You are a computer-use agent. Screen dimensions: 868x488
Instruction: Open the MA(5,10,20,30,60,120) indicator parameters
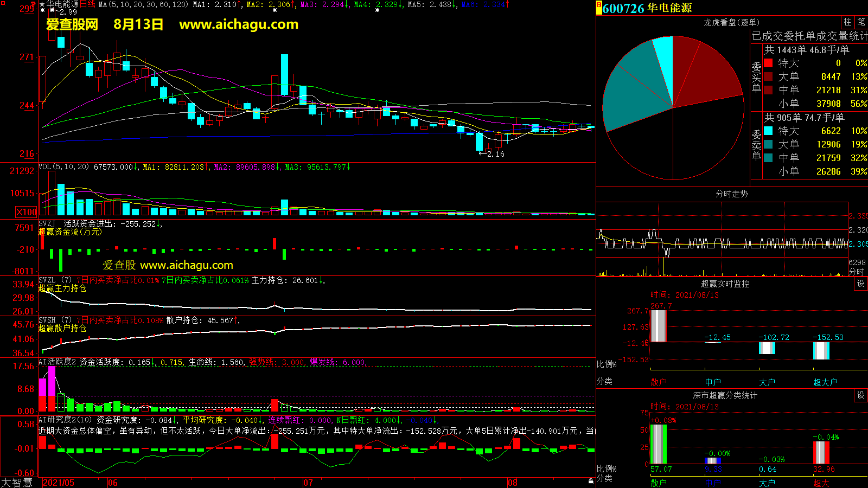click(143, 4)
